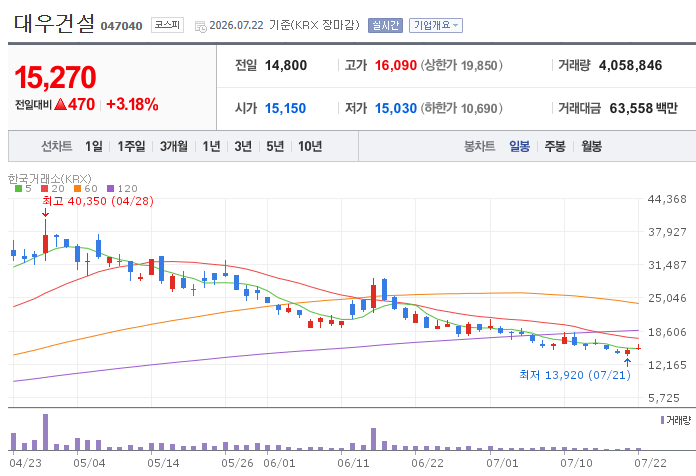Viewport: 696px width, 476px height.
Task: Select the 1년 line chart tab
Action: click(211, 146)
